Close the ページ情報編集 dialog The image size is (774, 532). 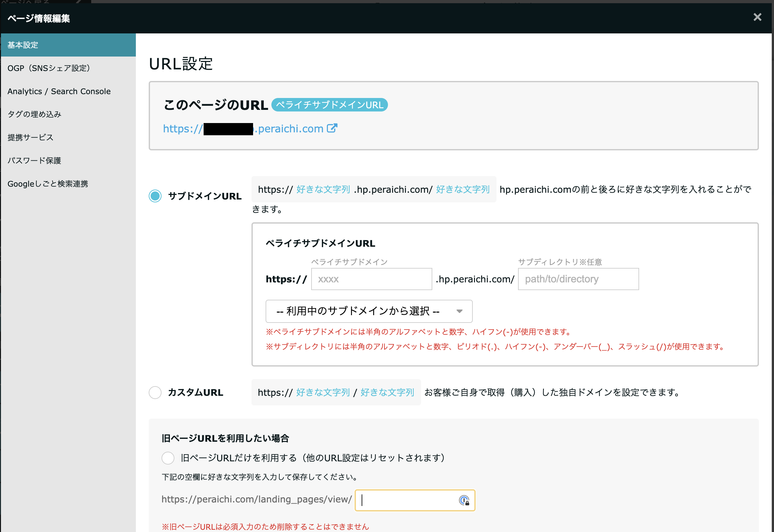pyautogui.click(x=757, y=17)
